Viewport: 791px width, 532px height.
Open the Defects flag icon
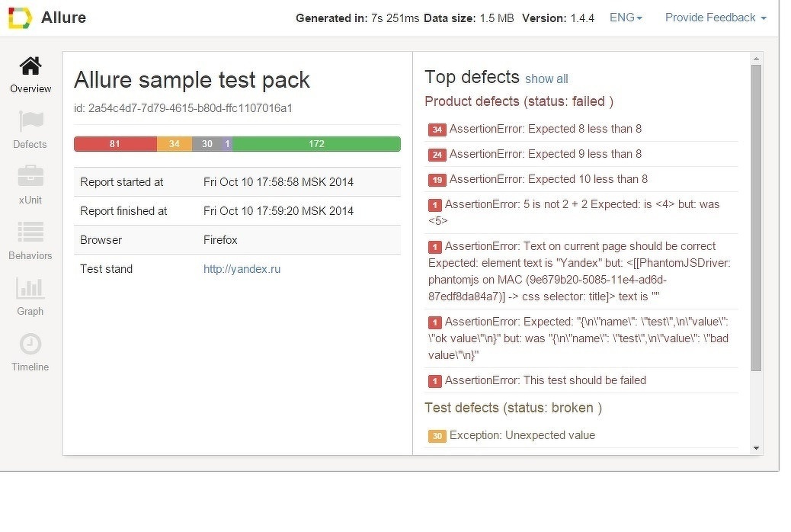click(30, 122)
